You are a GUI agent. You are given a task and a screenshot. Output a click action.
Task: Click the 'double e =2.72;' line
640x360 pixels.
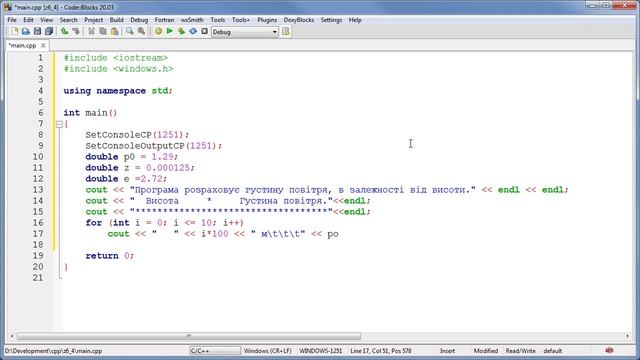pos(126,179)
